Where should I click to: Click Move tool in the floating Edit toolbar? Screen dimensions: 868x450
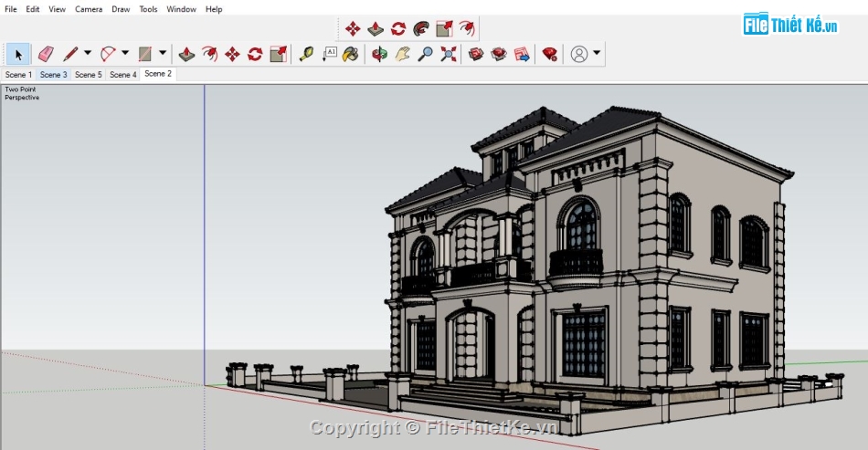[x=353, y=28]
